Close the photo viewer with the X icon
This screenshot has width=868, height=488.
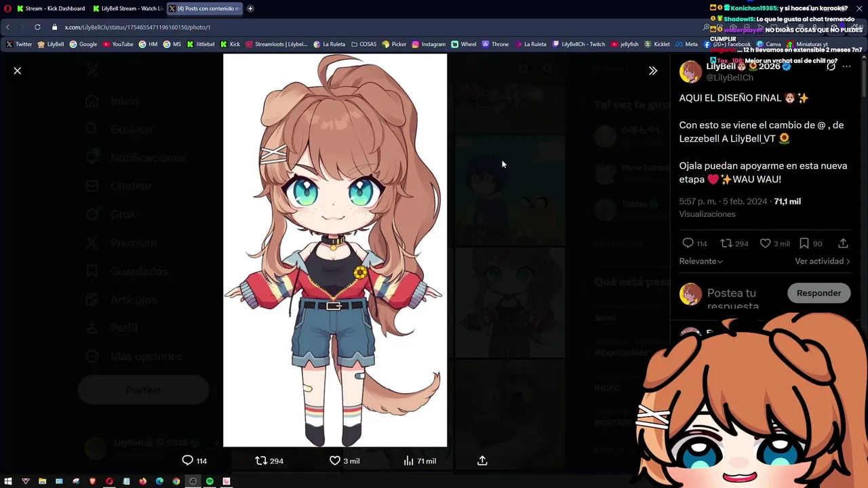[18, 70]
